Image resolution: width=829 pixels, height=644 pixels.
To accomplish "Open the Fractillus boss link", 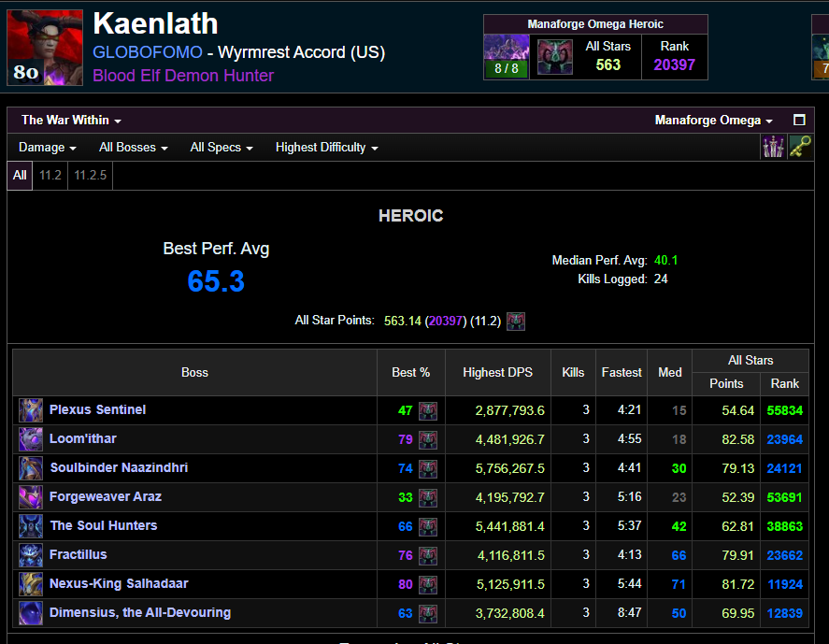I will click(79, 554).
